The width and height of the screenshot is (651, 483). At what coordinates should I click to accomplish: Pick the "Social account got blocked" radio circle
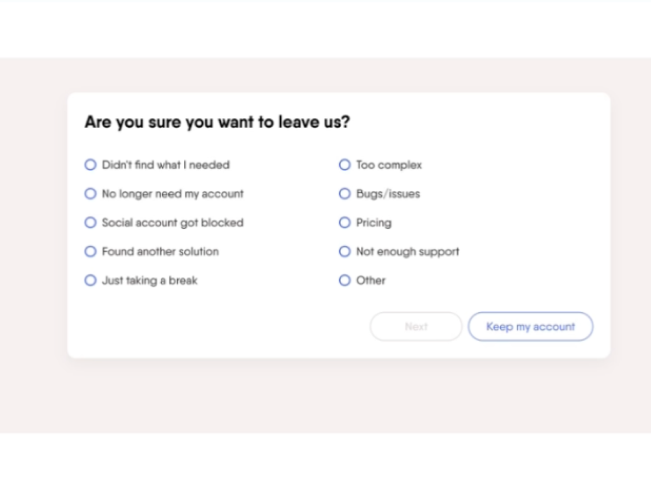(x=91, y=223)
